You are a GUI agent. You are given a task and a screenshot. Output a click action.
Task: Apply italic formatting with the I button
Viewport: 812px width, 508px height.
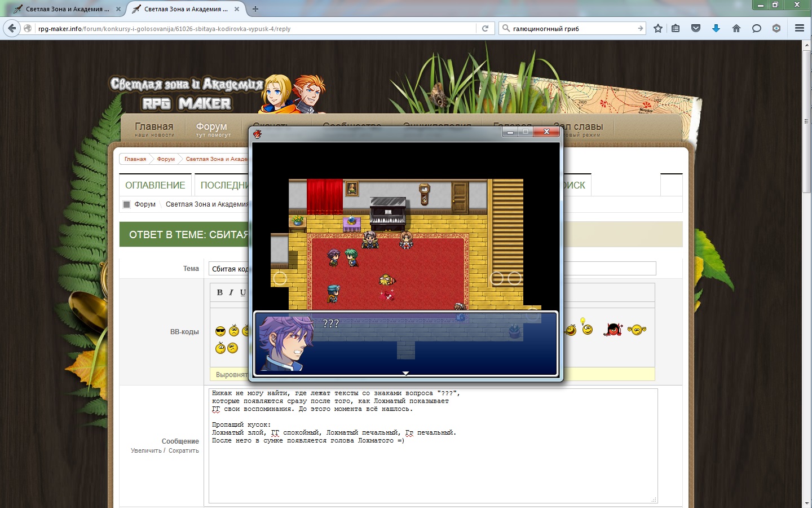pos(231,292)
